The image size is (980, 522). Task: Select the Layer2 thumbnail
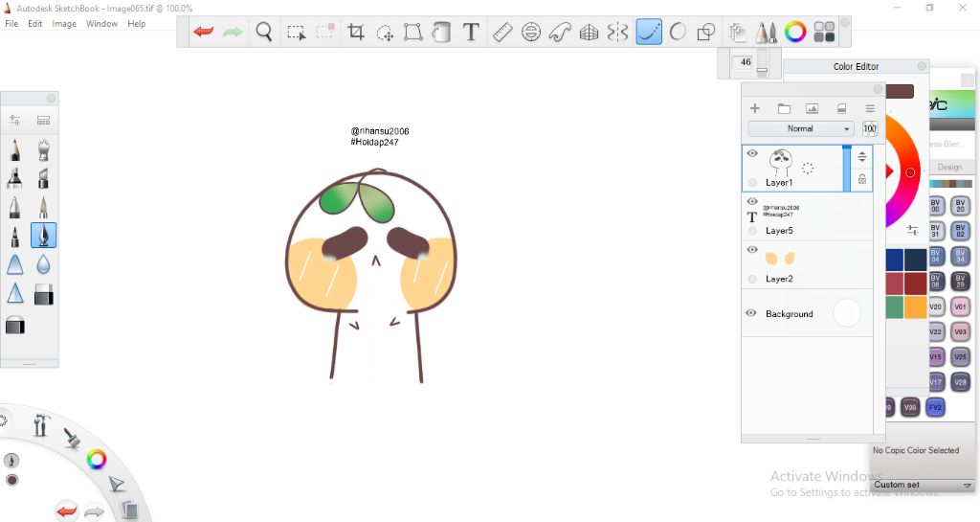[x=781, y=258]
